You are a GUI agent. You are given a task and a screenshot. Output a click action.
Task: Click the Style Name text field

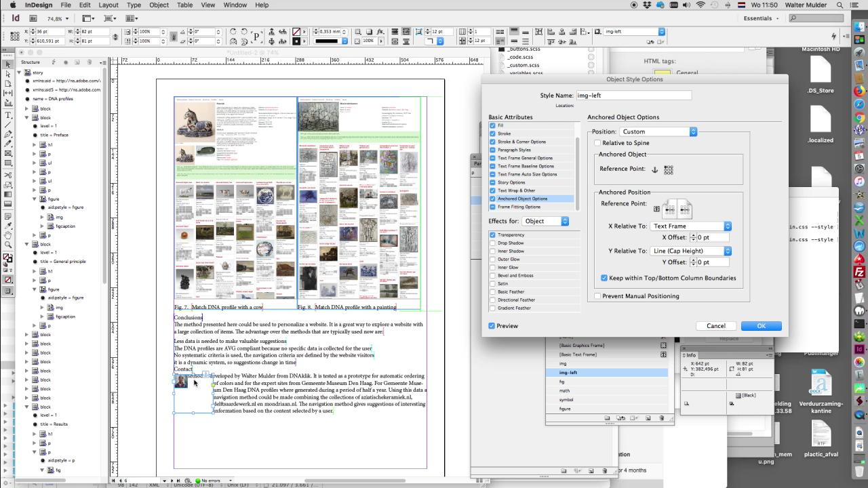[x=633, y=96]
